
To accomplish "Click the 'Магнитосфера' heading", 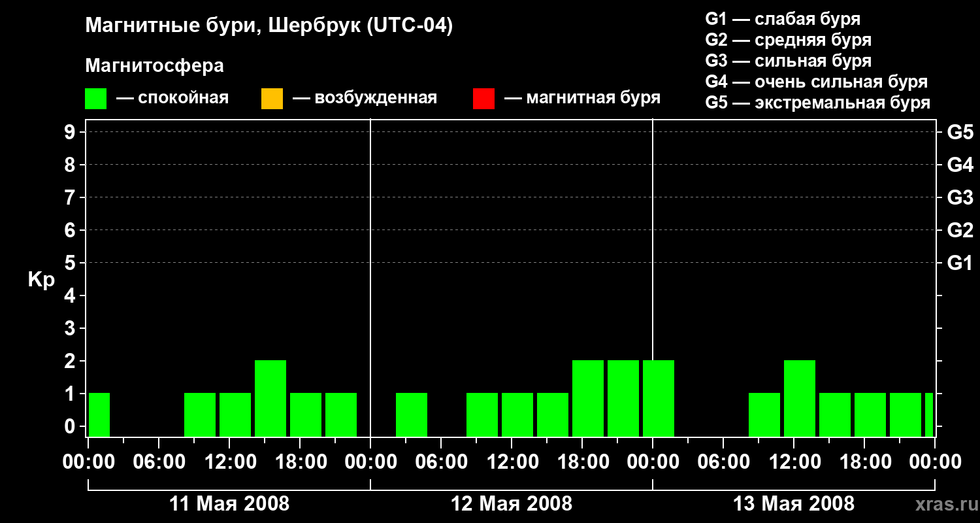I will coord(154,66).
